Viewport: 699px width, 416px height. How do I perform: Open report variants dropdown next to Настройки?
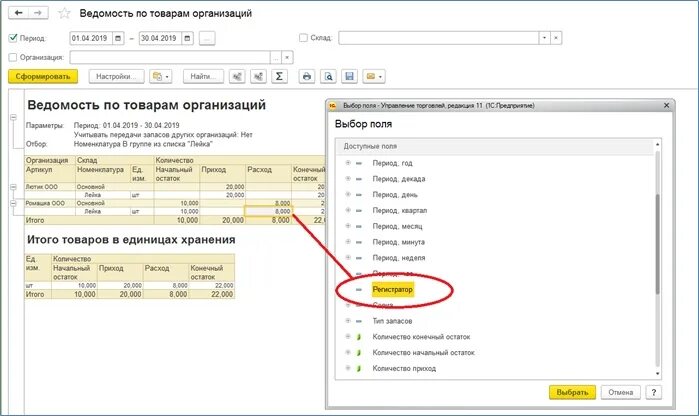point(161,77)
